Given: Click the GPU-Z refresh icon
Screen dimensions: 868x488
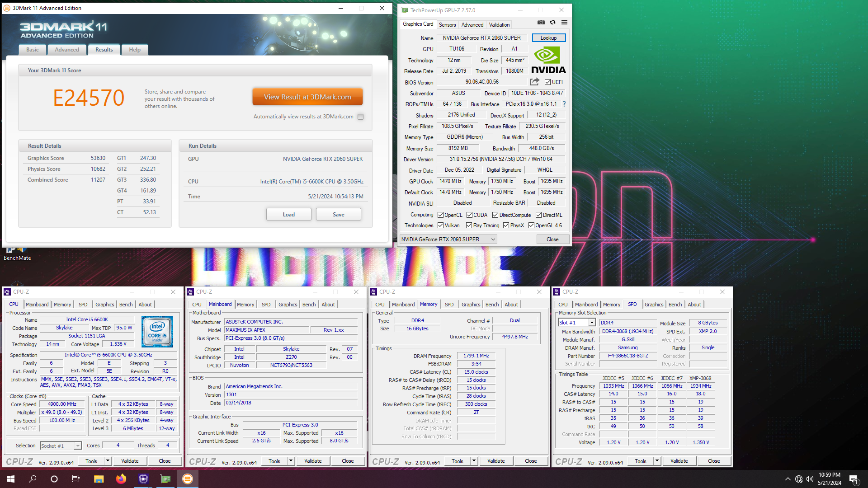Looking at the screenshot, I should tap(552, 22).
